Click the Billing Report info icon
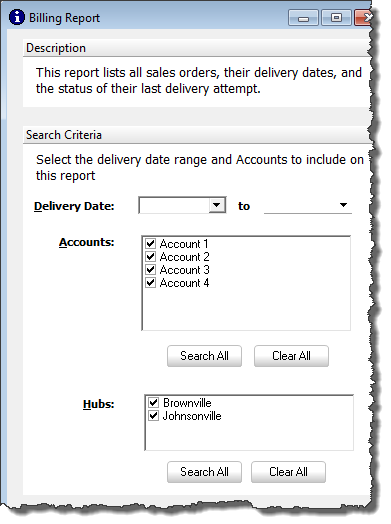391x524 pixels. pos(17,17)
